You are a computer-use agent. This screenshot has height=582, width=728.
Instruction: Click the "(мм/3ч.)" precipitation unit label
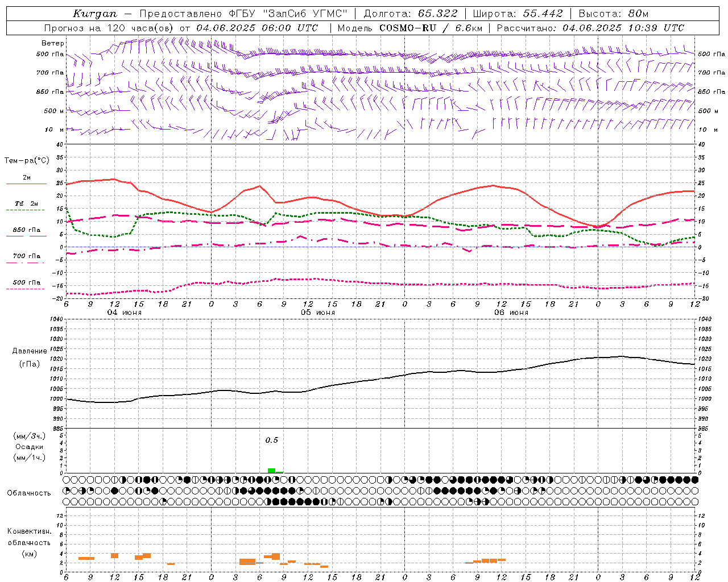pos(30,436)
